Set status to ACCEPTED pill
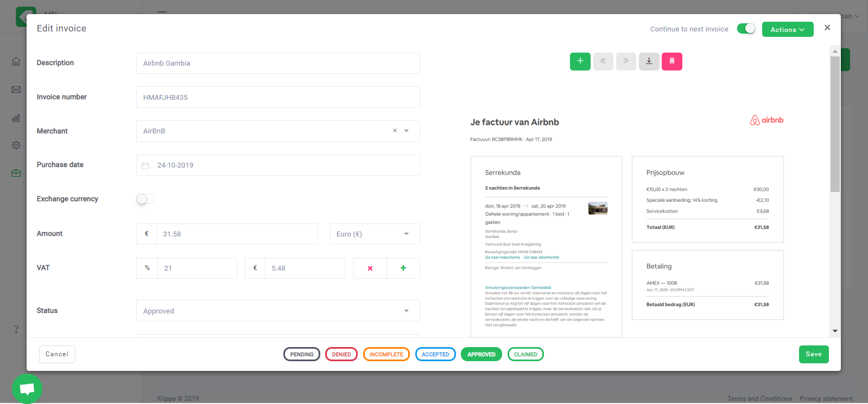This screenshot has width=868, height=404. click(435, 354)
